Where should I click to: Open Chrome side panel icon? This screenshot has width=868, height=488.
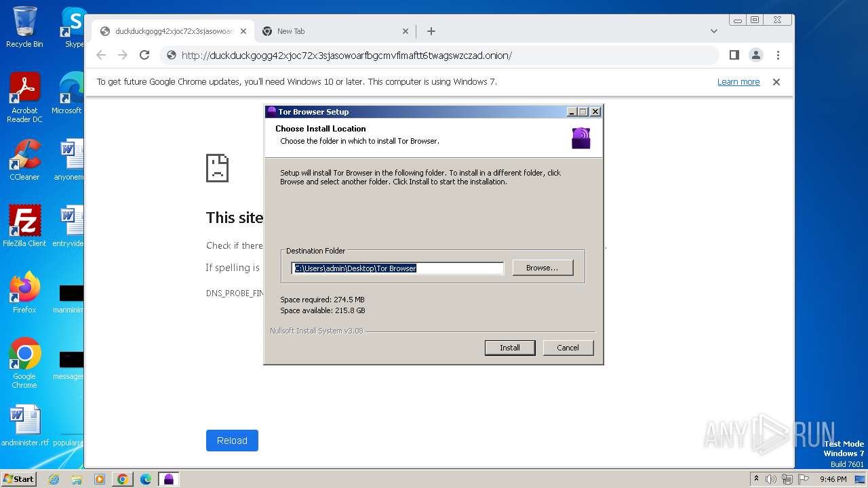point(734,56)
